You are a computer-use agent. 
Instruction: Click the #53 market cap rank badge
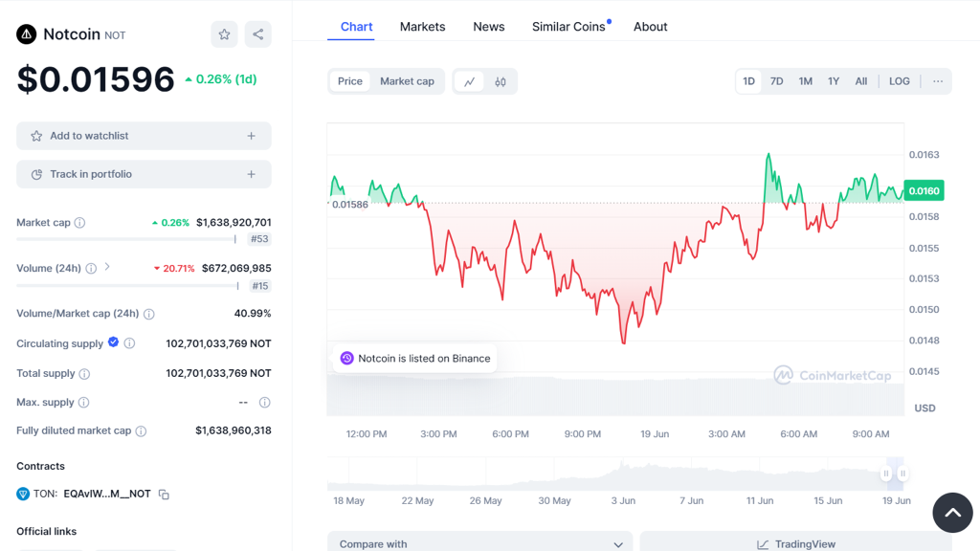click(259, 238)
